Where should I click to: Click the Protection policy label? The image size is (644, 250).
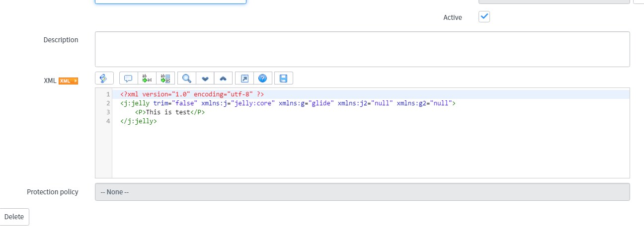53,192
